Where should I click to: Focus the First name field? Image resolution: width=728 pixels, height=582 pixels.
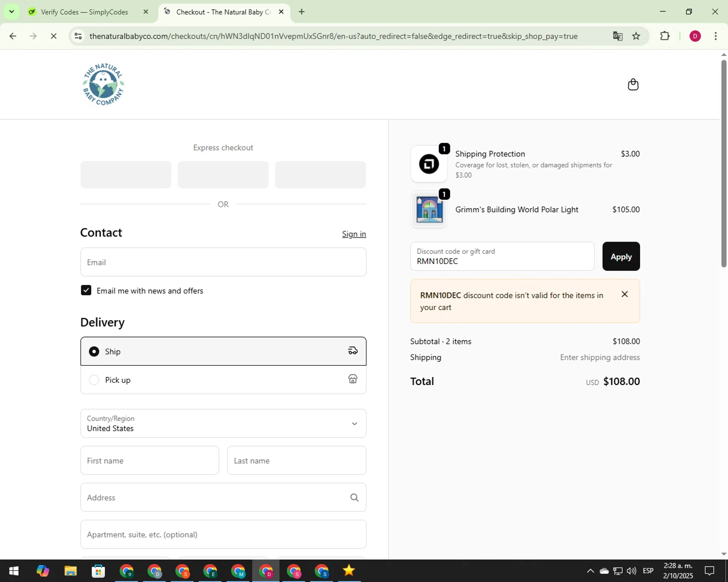pos(149,460)
